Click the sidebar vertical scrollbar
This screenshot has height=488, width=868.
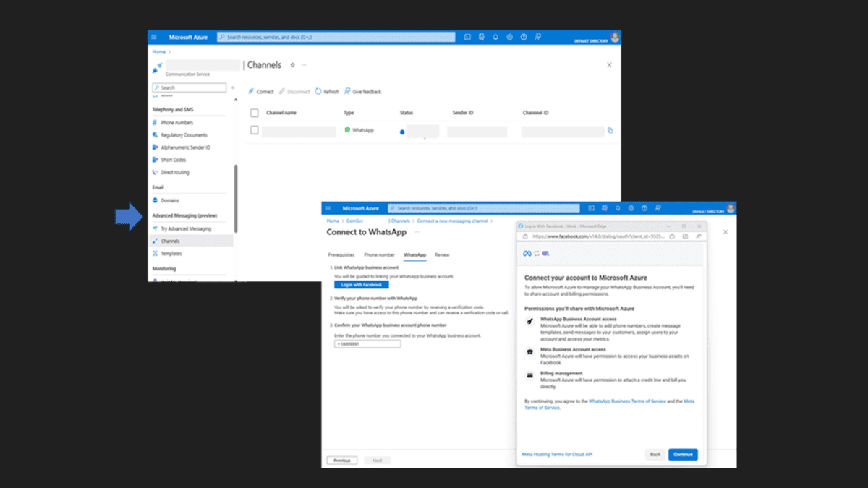coord(236,199)
